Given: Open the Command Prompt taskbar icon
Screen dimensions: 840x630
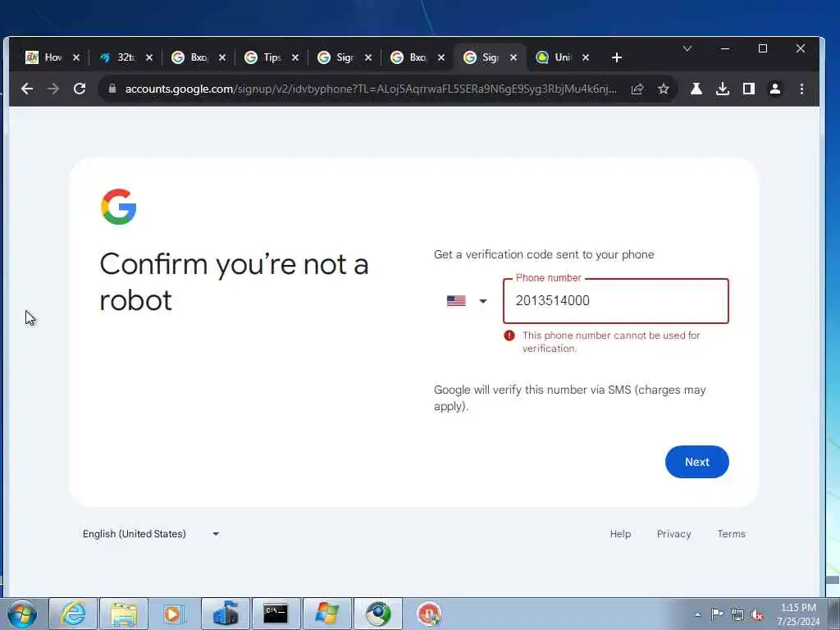Looking at the screenshot, I should pyautogui.click(x=276, y=614).
